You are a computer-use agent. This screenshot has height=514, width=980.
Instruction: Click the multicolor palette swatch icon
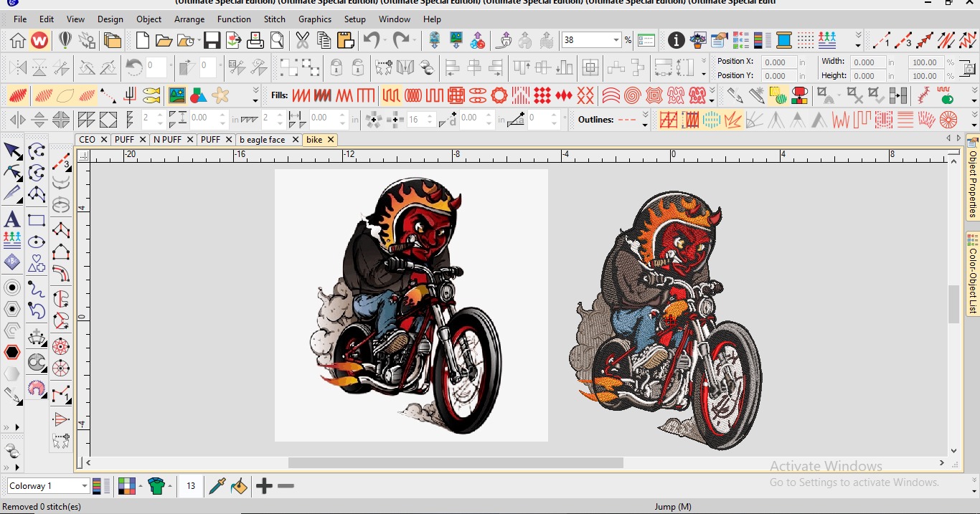click(127, 486)
